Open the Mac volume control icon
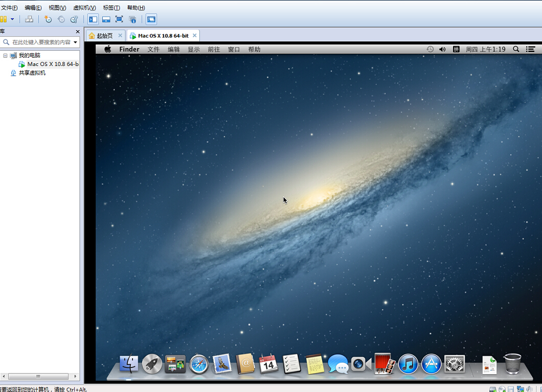 [442, 49]
